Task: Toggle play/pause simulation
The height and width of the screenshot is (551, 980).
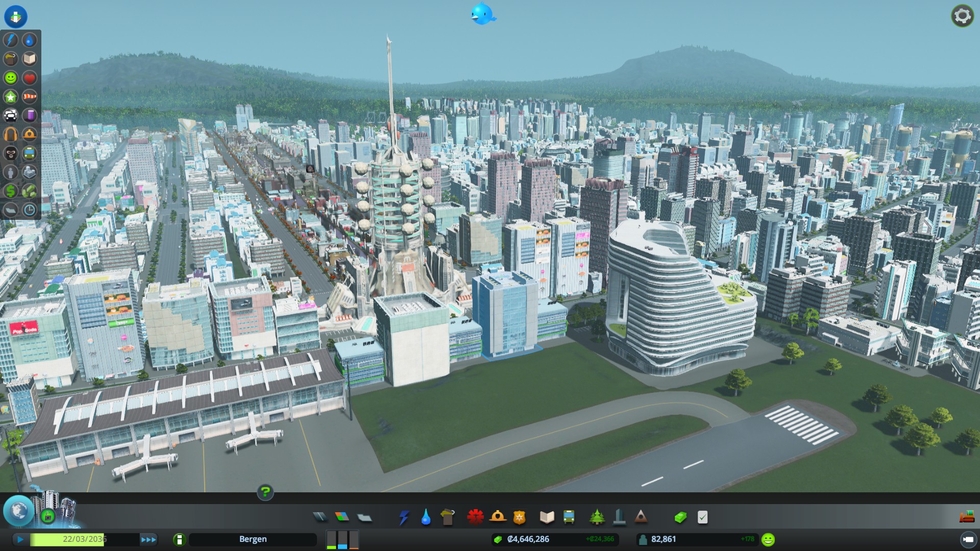Action: tap(20, 539)
